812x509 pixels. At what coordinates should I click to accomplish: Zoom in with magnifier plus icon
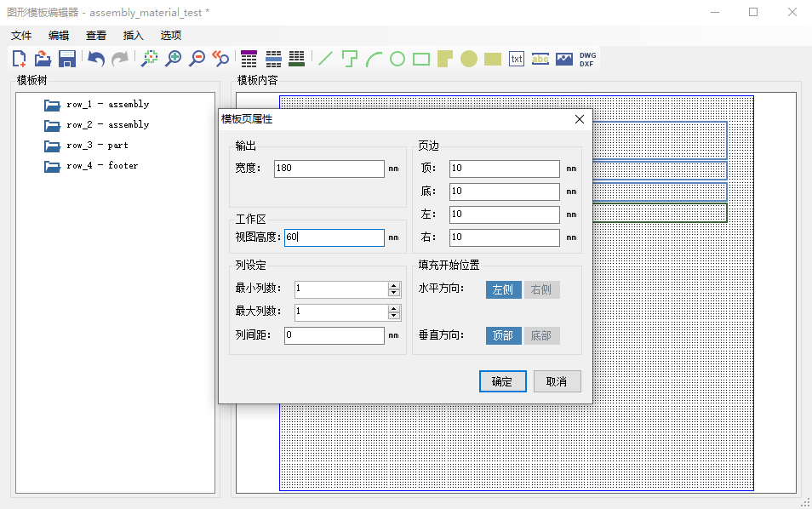[173, 59]
